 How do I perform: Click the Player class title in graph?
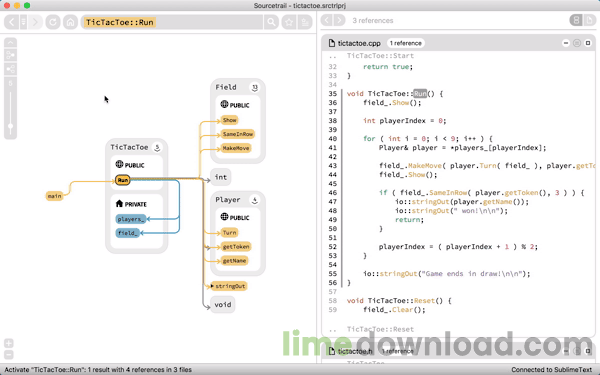tap(228, 200)
